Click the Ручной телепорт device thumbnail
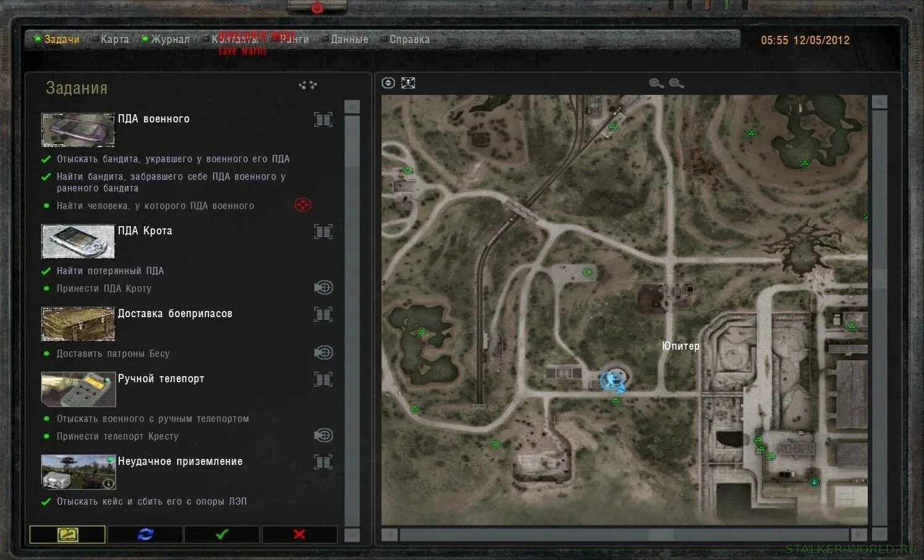 pyautogui.click(x=78, y=389)
